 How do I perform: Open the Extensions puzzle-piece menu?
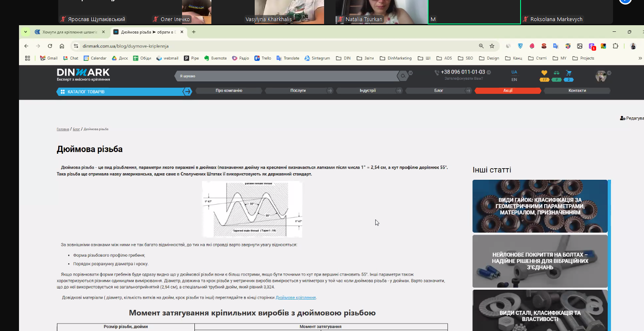tap(615, 46)
